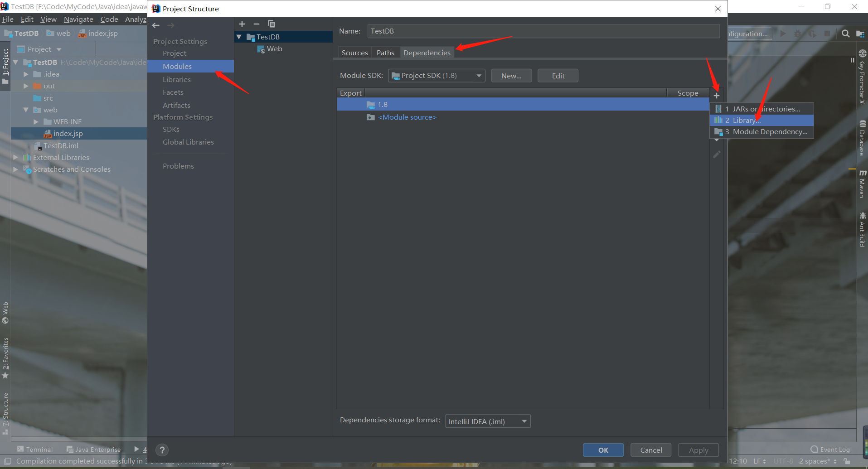Viewport: 868px width, 469px height.
Task: Click the Project Structure icon in main toolbar
Action: click(x=860, y=34)
